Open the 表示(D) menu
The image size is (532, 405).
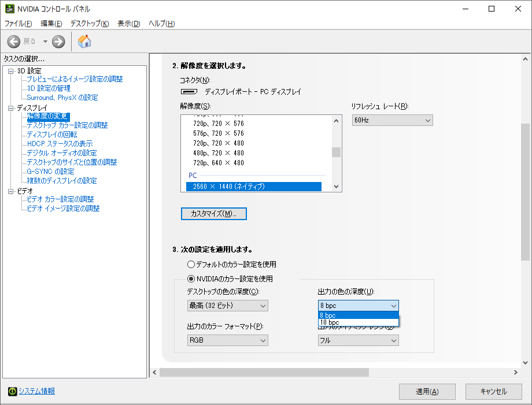coord(128,23)
